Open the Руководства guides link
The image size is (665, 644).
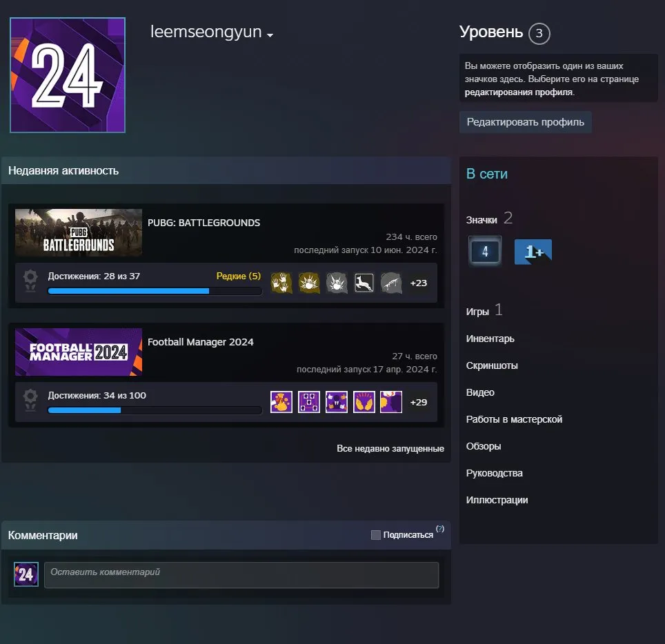(494, 473)
